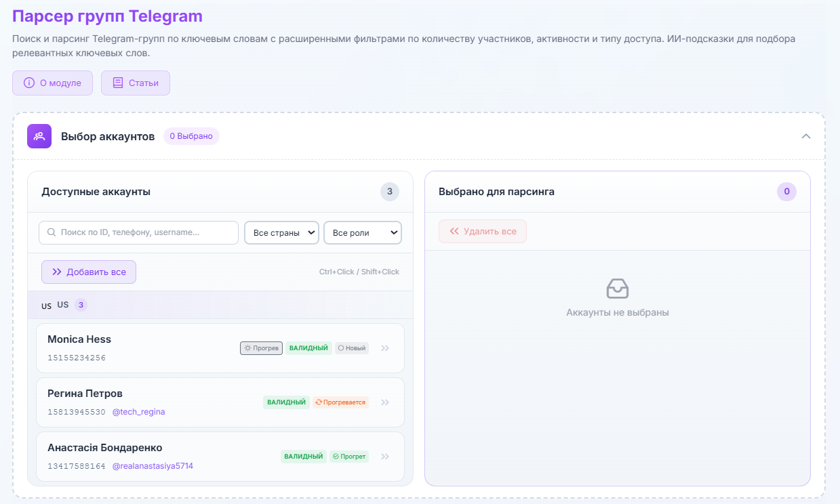
Task: Click the Прогрет status badge
Action: [349, 457]
